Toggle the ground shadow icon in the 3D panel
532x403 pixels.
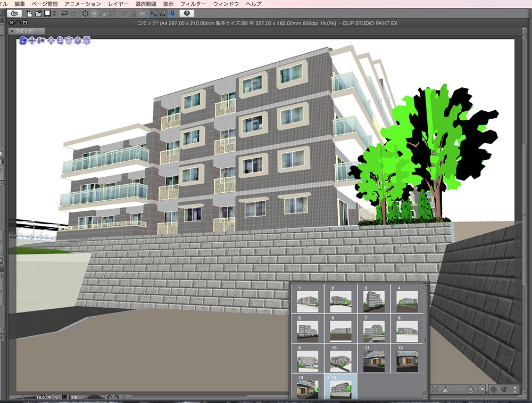tap(445, 390)
